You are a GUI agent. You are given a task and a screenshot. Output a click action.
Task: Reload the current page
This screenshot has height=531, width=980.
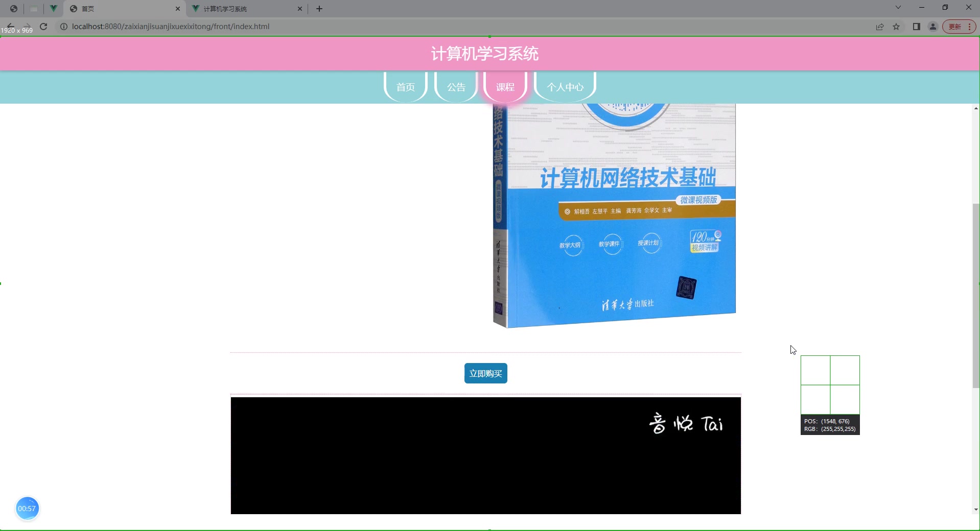click(43, 27)
